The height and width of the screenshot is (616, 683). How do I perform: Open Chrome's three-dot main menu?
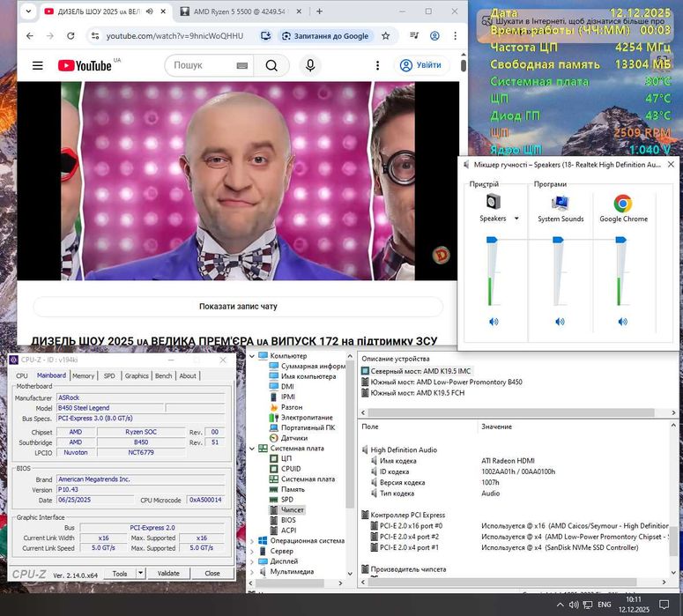point(456,36)
